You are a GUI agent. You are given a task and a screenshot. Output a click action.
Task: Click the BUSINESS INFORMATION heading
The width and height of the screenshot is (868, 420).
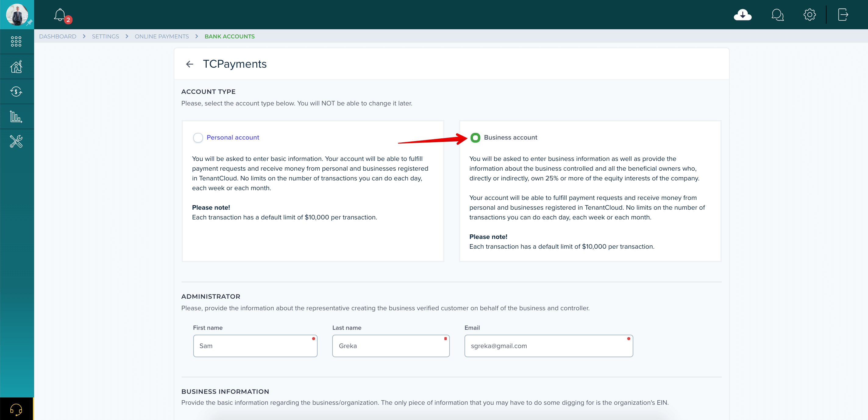225,392
